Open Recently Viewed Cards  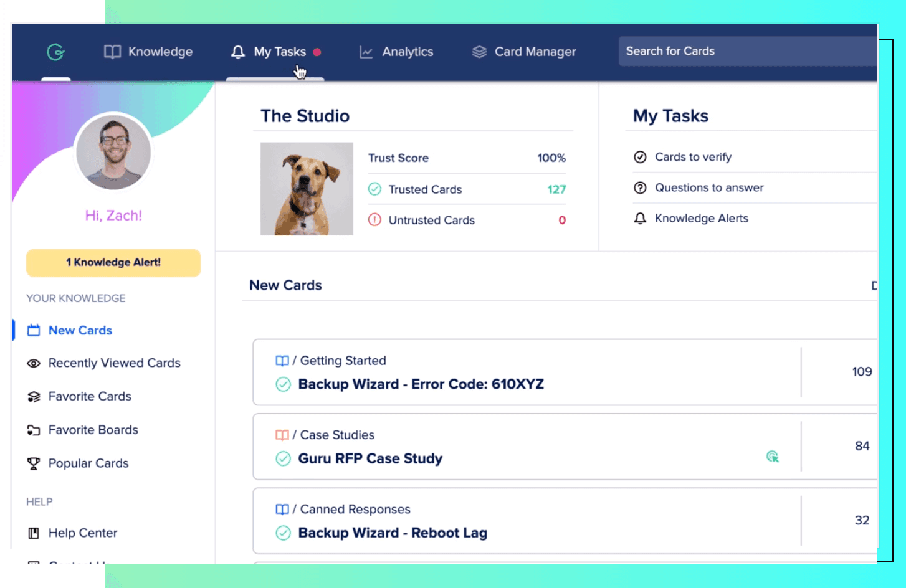pyautogui.click(x=115, y=363)
